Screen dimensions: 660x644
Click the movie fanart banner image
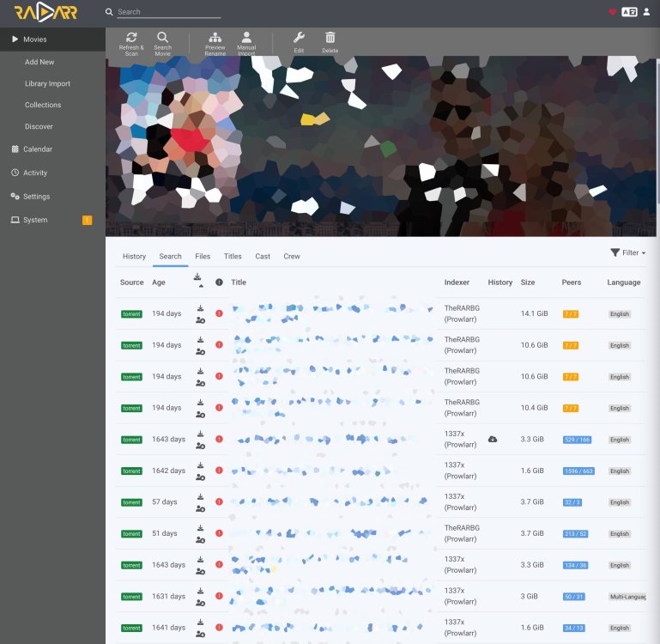click(380, 146)
